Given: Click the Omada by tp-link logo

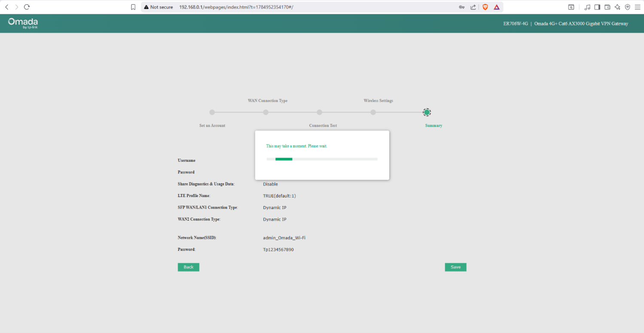Looking at the screenshot, I should point(23,23).
